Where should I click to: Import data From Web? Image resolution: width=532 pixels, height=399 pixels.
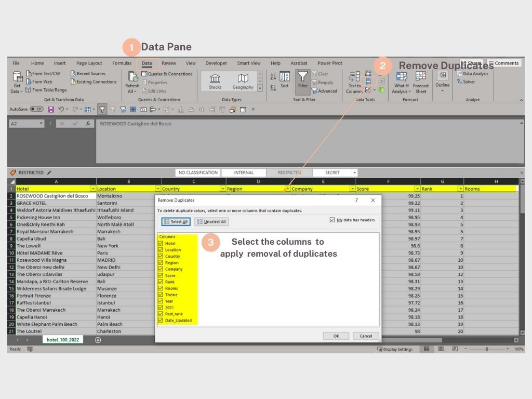click(x=39, y=82)
